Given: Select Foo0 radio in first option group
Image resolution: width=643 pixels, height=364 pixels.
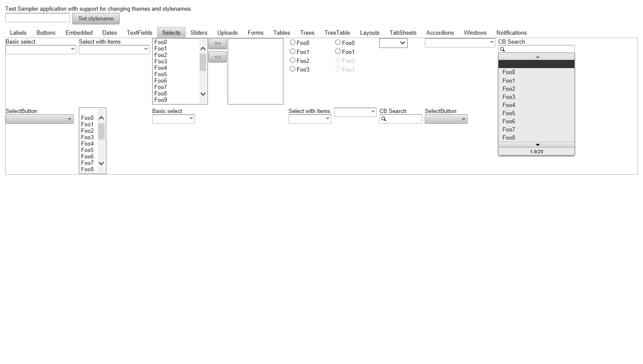Looking at the screenshot, I should pos(293,42).
